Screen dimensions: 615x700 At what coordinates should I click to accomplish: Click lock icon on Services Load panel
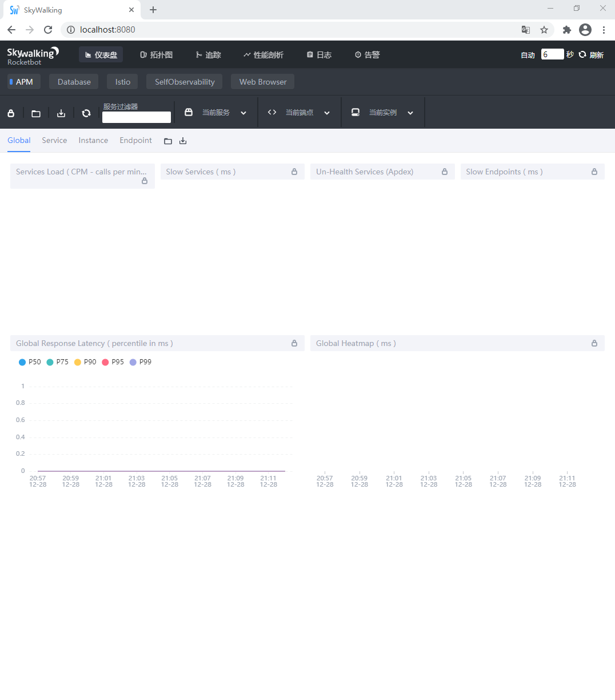pos(145,181)
